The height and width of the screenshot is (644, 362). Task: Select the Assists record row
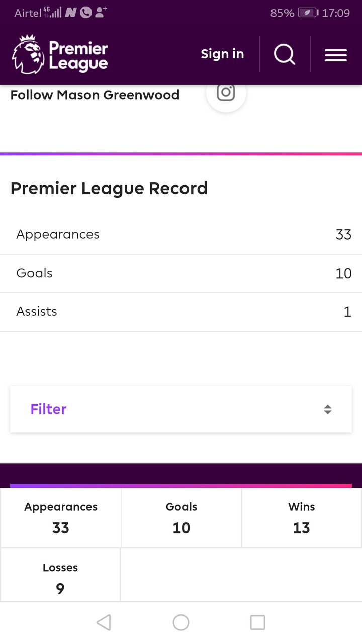(181, 312)
